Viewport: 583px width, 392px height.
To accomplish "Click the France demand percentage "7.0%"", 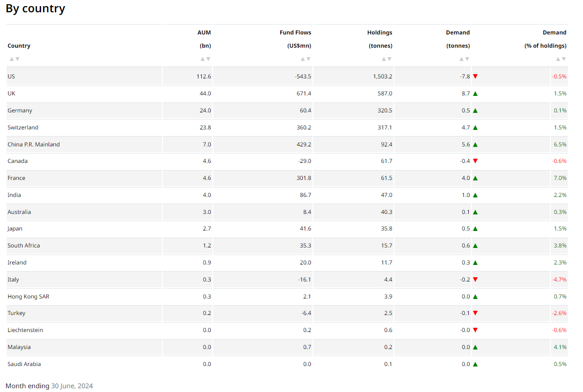I will click(x=560, y=178).
